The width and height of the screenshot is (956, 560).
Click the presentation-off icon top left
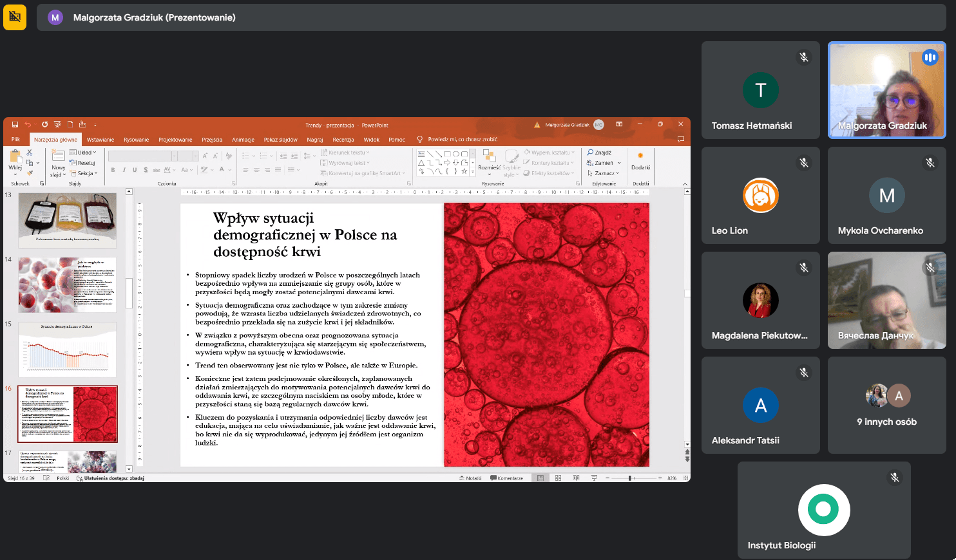[x=15, y=17]
